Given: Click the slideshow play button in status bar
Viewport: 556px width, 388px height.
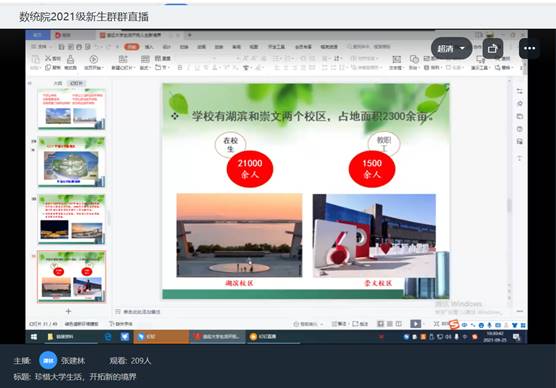Looking at the screenshot, I should (415, 323).
